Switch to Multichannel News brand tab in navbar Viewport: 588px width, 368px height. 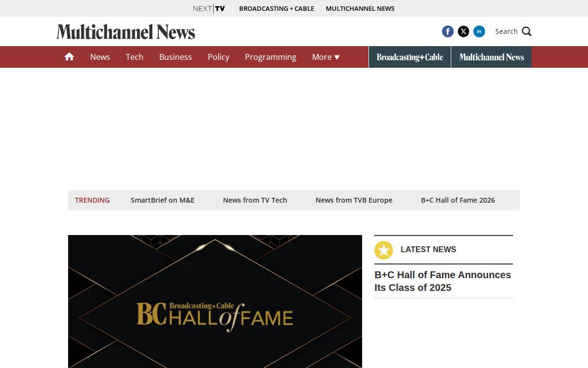click(x=491, y=57)
